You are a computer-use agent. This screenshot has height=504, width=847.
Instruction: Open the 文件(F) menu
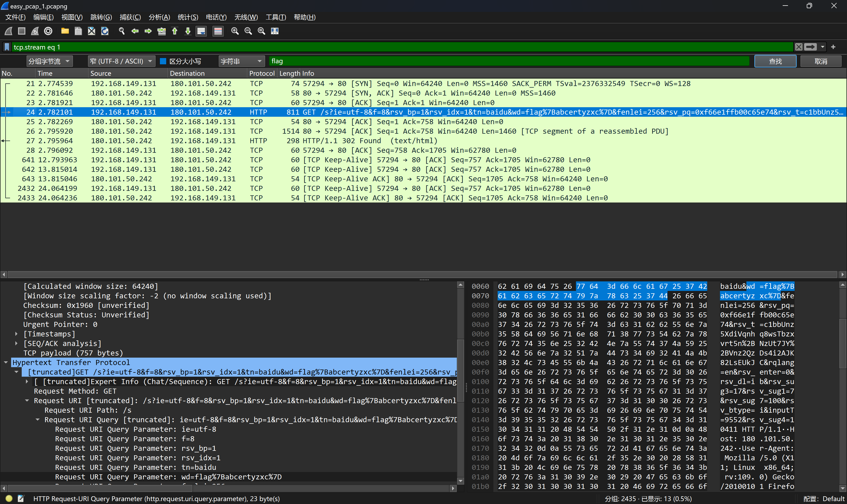tap(15, 17)
